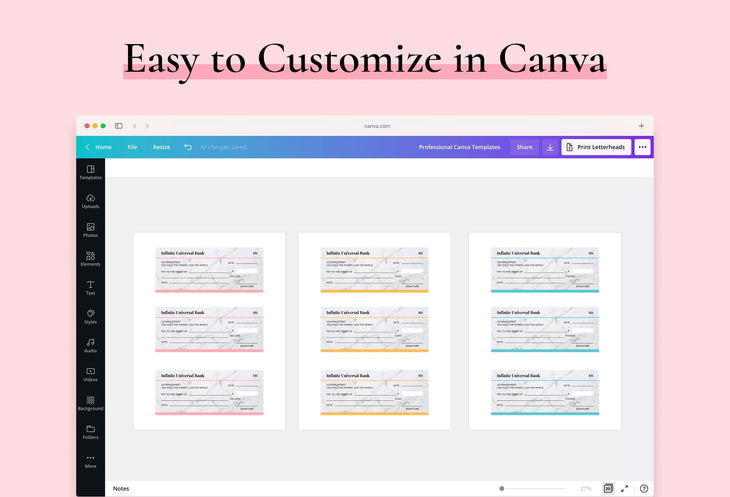Adjust the zoom slider at bottom
Screen dimensions: 730x497
pos(502,488)
